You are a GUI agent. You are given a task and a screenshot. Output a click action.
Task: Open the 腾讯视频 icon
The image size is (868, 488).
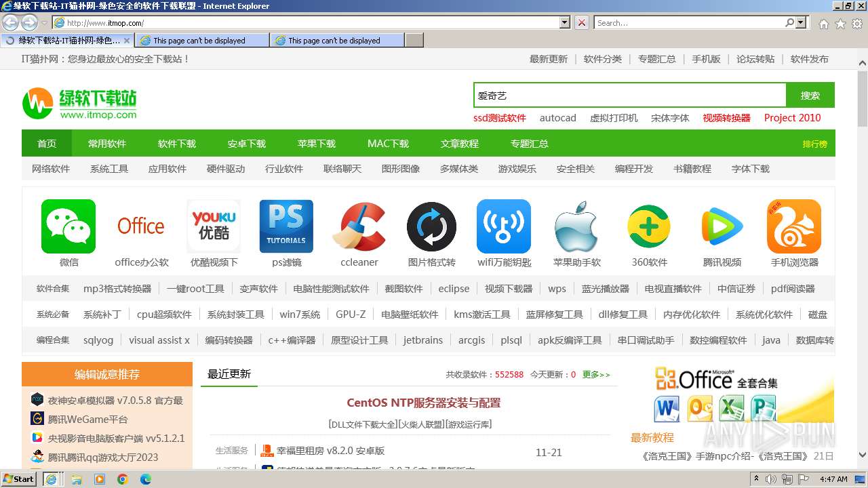pos(722,226)
